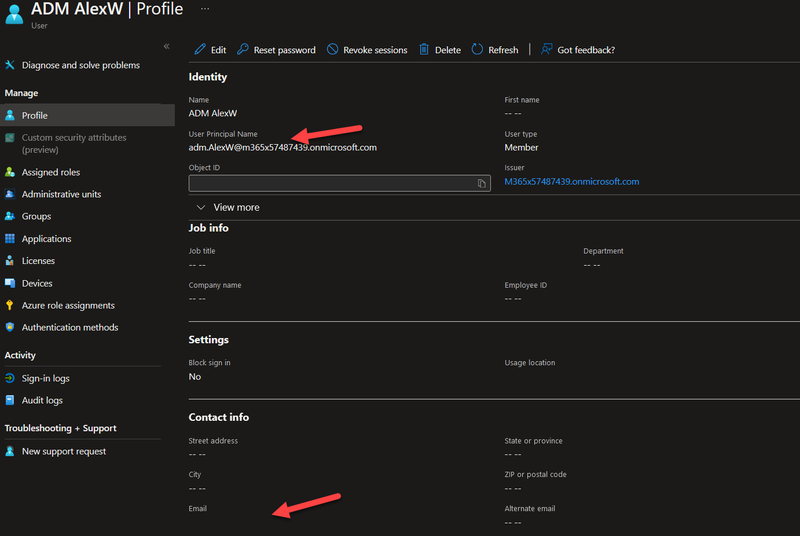
Task: Open Devices menu label
Action: coord(37,283)
